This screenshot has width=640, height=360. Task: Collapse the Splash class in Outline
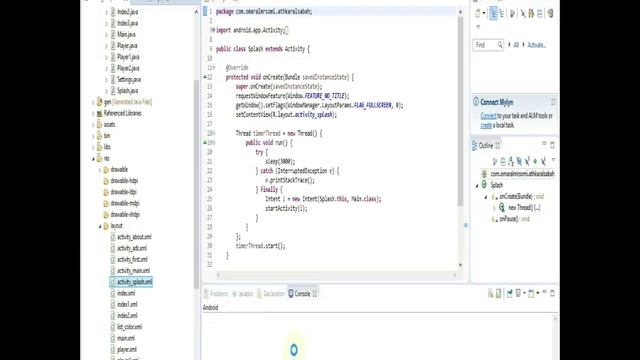point(477,185)
